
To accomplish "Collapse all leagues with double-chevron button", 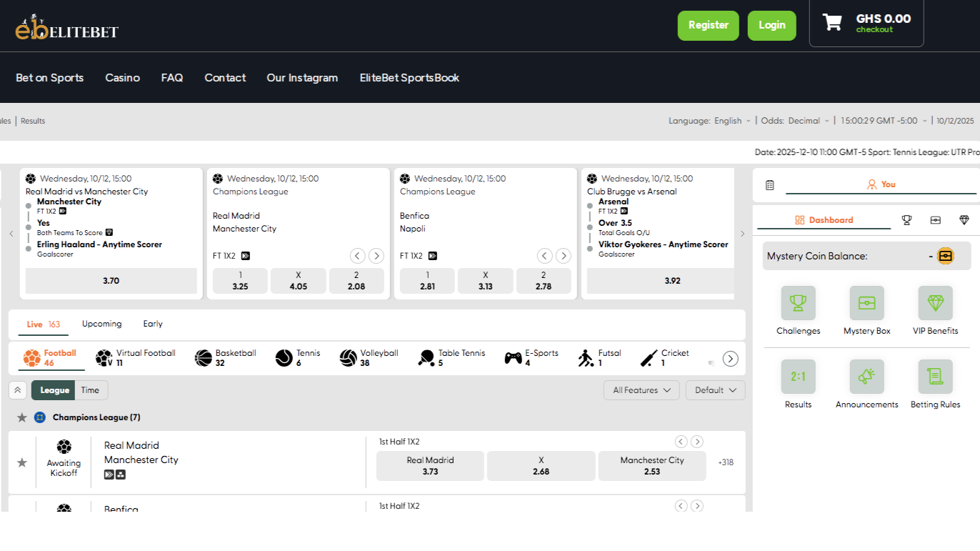I will [x=18, y=390].
